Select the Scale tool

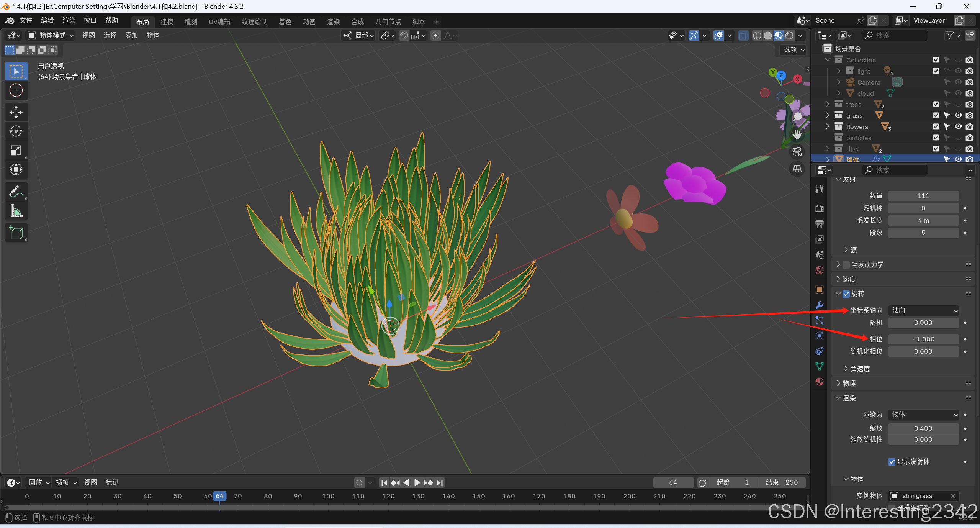click(16, 151)
